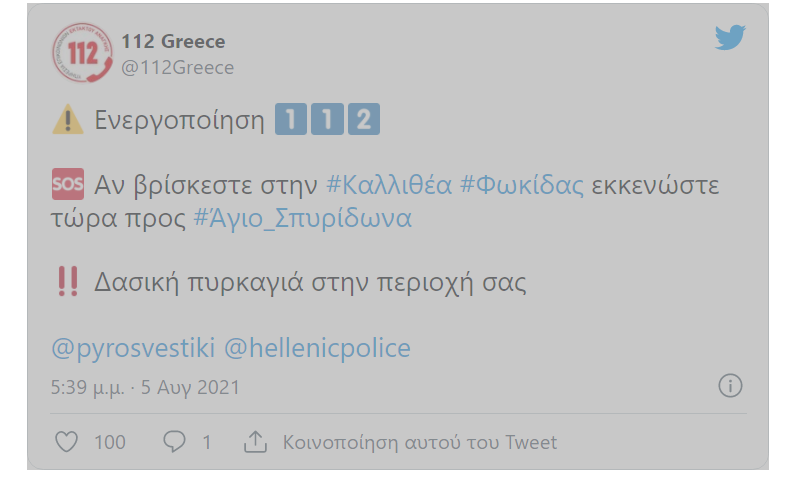801x478 pixels.
Task: Visit the @pyrosvestiki mention
Action: coord(132,348)
